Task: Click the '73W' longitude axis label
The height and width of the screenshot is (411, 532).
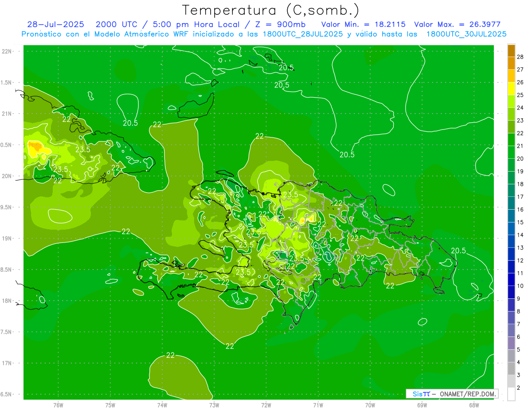Action: pos(214,404)
